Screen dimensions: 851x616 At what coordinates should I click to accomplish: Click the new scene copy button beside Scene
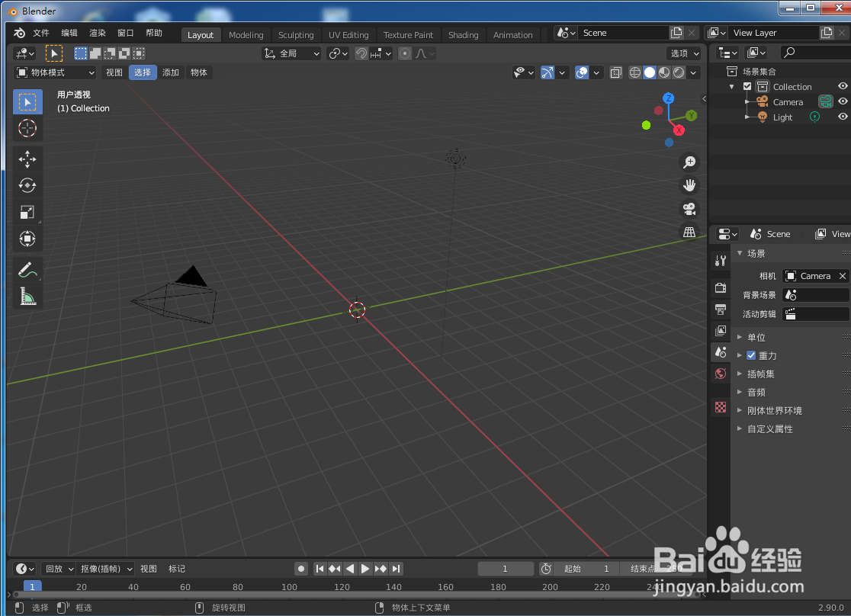click(x=676, y=33)
